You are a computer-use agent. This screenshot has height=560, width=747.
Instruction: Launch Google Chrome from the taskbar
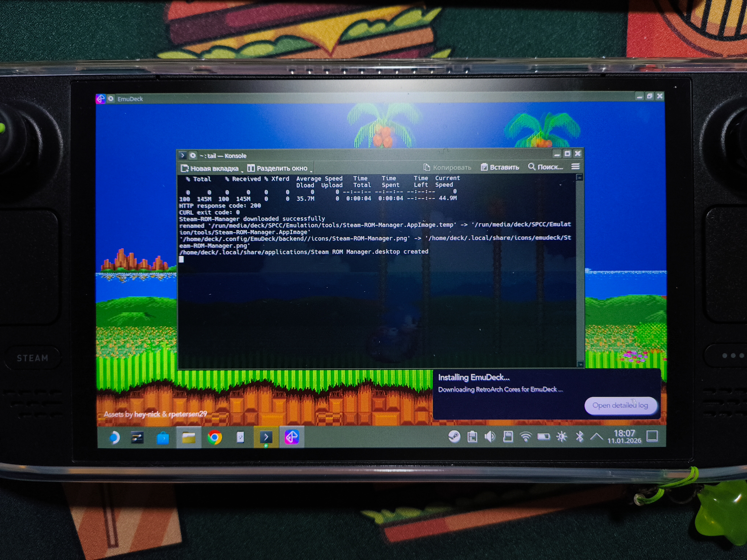point(214,437)
